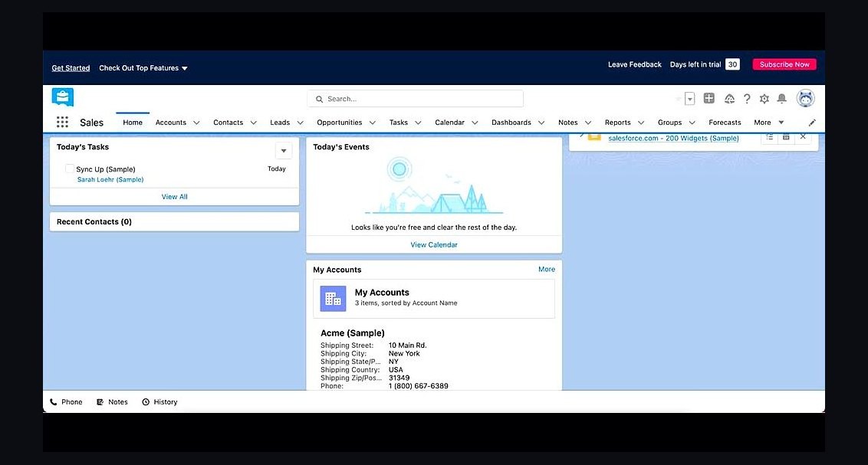Open the Leads tab
The width and height of the screenshot is (868, 465).
(x=280, y=123)
